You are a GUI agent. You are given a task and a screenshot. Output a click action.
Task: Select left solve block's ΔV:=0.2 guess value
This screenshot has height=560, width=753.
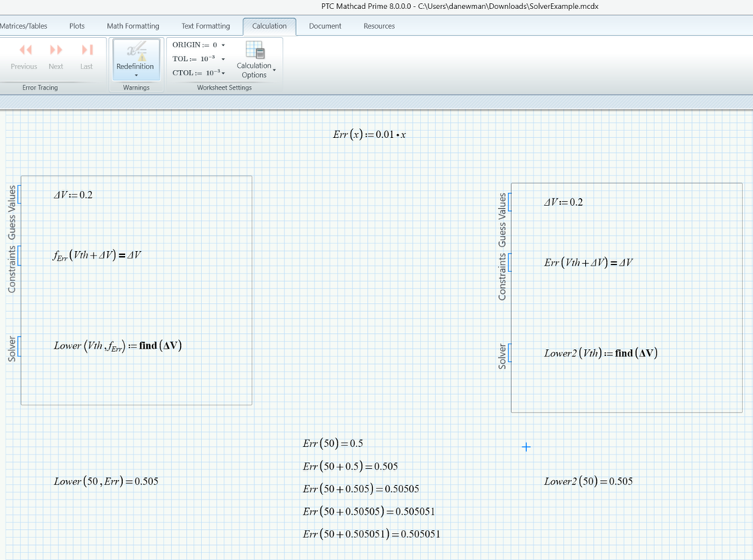pyautogui.click(x=73, y=195)
